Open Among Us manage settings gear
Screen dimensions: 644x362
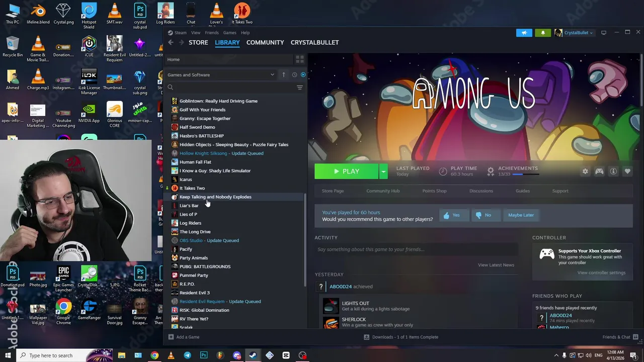point(585,171)
